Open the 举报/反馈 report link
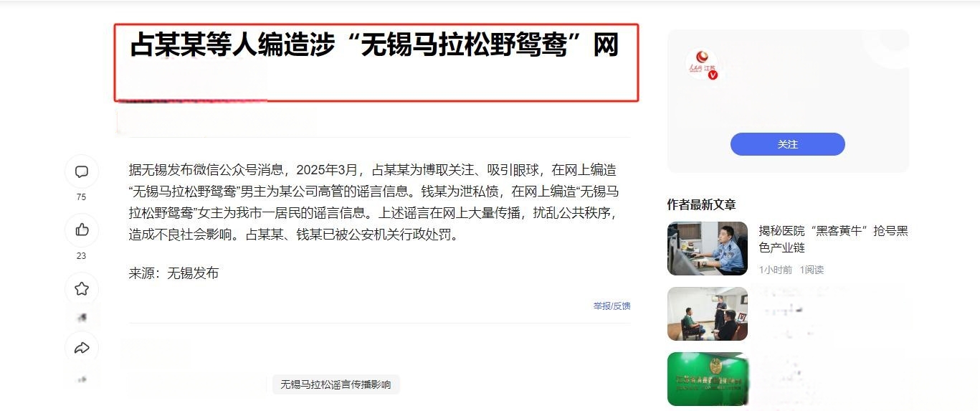The width and height of the screenshot is (980, 411). tap(612, 306)
